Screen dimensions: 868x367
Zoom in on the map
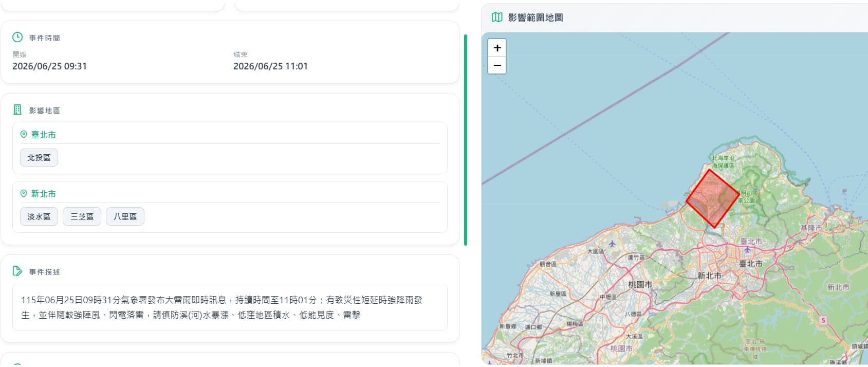[x=497, y=48]
